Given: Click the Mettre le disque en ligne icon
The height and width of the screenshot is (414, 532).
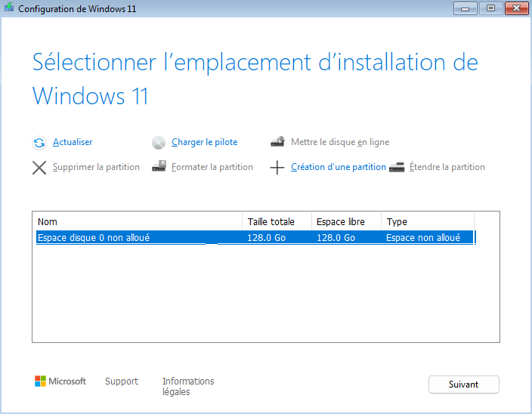Looking at the screenshot, I should point(277,142).
